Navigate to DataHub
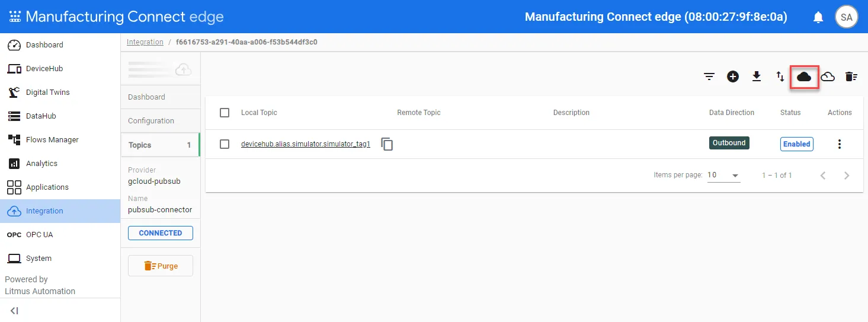Screen dimensions: 868x322 tap(60, 116)
